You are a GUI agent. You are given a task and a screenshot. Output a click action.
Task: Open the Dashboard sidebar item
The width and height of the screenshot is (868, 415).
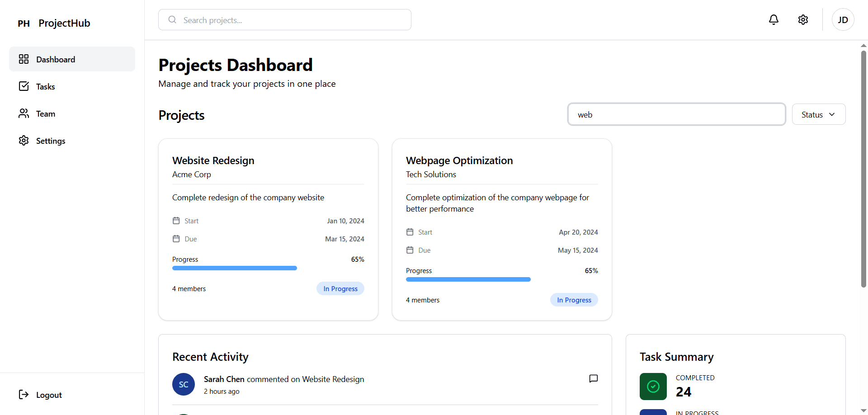click(72, 59)
